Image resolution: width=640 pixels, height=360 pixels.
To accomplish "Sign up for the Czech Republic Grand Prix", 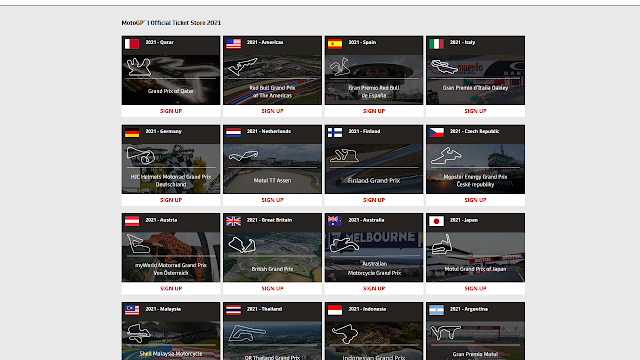I will point(475,200).
